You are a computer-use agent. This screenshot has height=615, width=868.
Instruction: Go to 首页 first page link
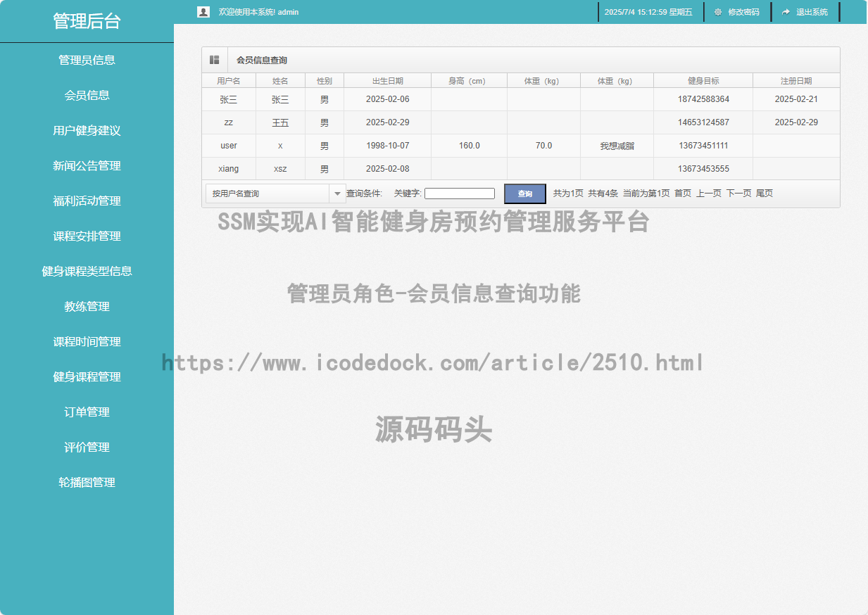[x=683, y=194]
